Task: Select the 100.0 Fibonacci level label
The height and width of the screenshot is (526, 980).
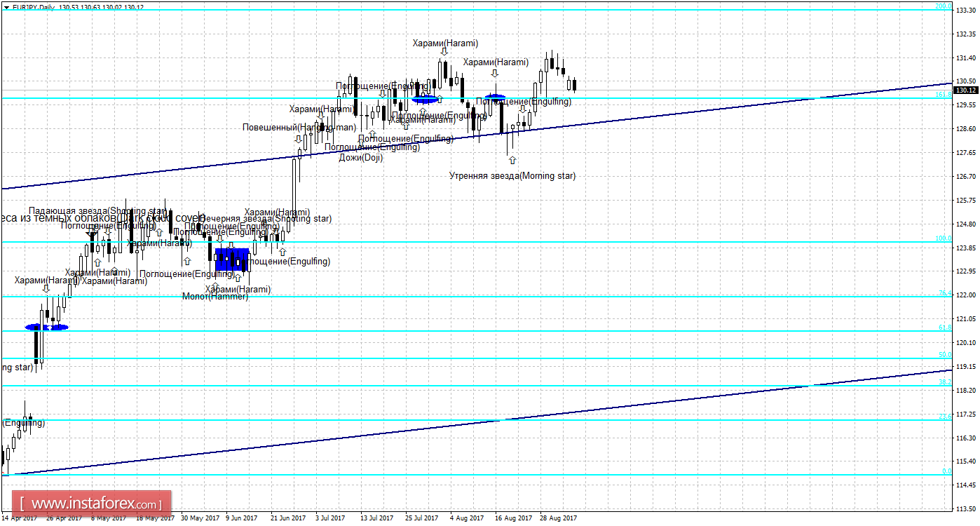Action: [x=944, y=238]
